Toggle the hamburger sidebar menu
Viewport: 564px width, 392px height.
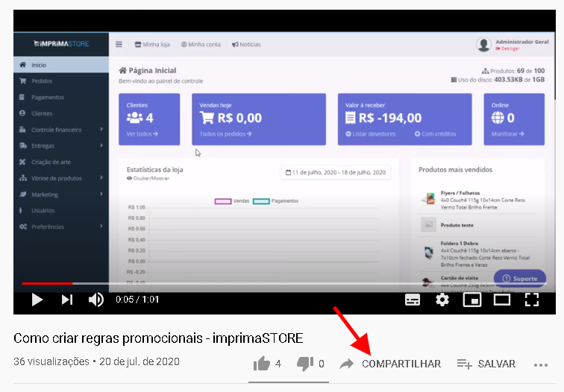pyautogui.click(x=119, y=44)
